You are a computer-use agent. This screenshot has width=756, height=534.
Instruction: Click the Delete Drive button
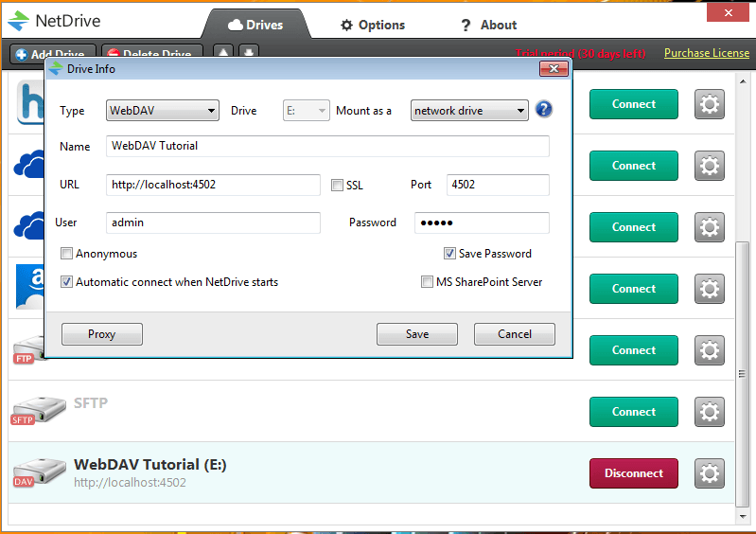click(152, 52)
